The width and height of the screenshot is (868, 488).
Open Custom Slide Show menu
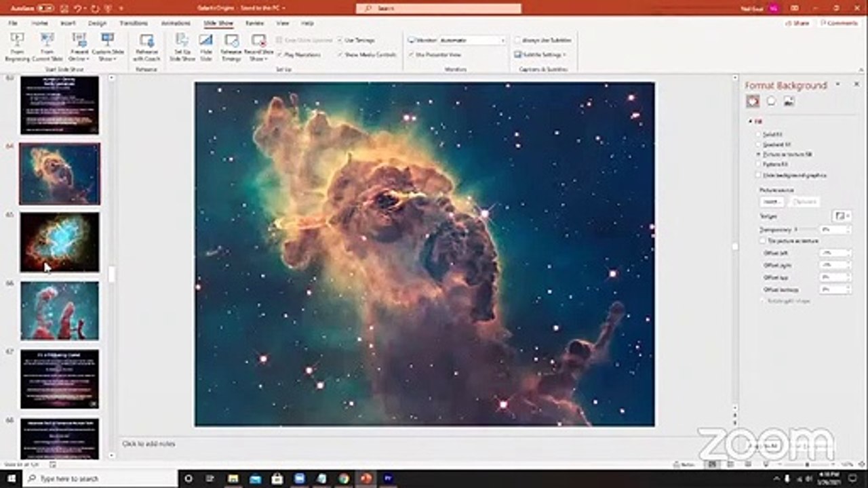[x=107, y=47]
